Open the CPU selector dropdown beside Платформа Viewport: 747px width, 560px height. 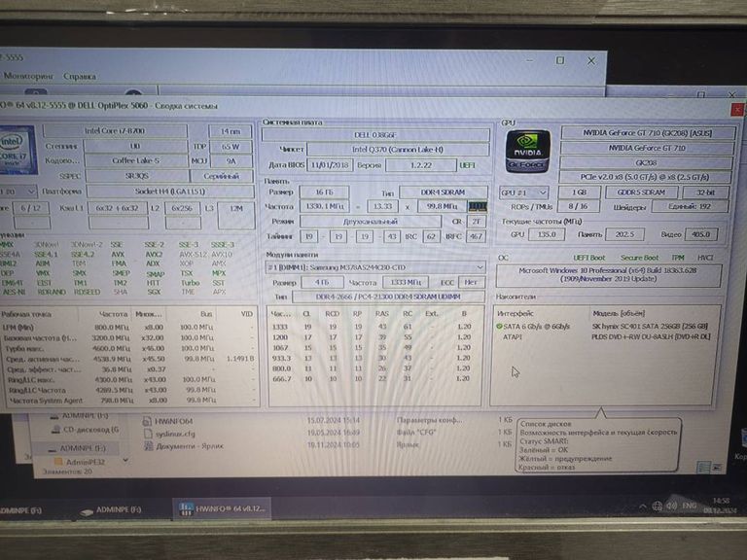coord(18,192)
